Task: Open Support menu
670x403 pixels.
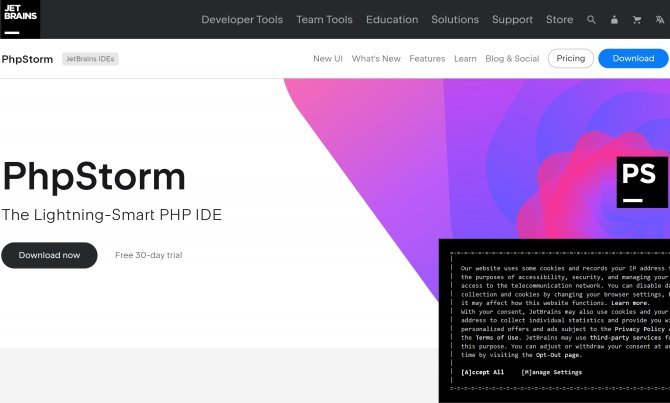Action: pyautogui.click(x=512, y=20)
